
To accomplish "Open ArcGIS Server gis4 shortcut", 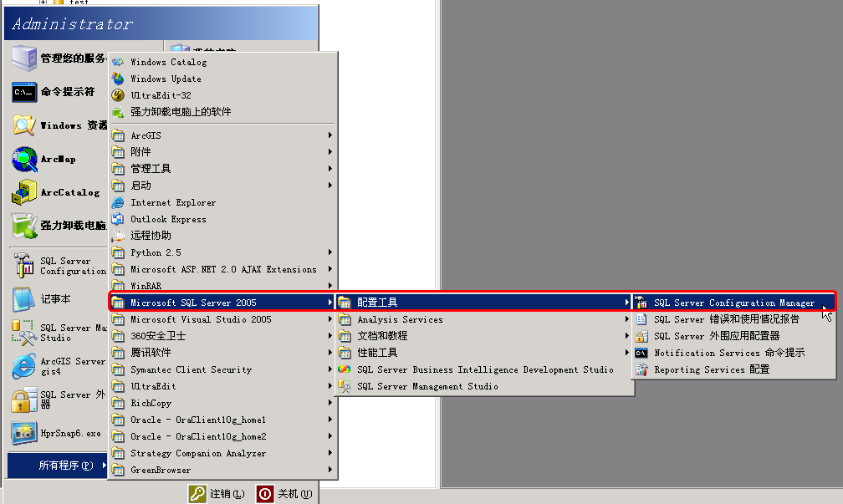I will (59, 366).
